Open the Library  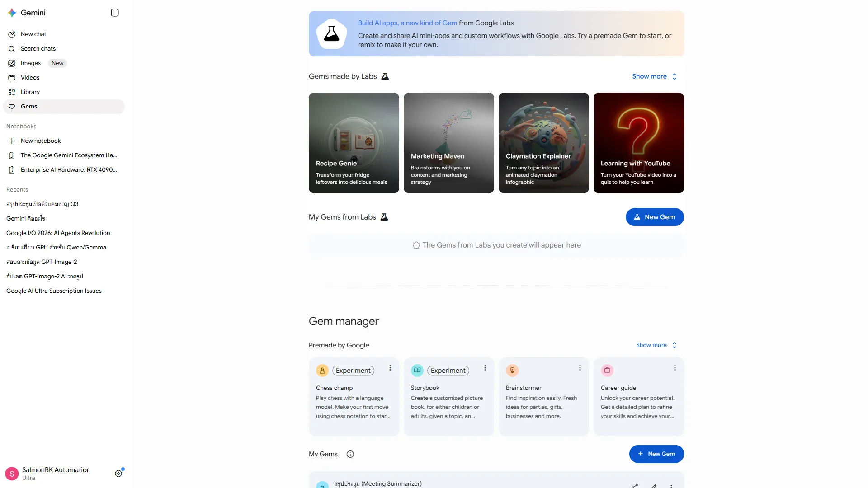pyautogui.click(x=63, y=92)
